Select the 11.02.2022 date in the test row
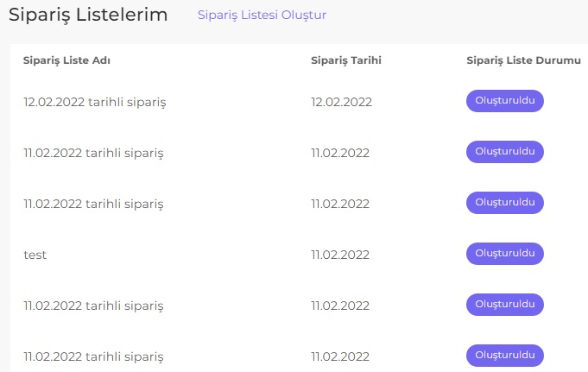 pos(340,255)
